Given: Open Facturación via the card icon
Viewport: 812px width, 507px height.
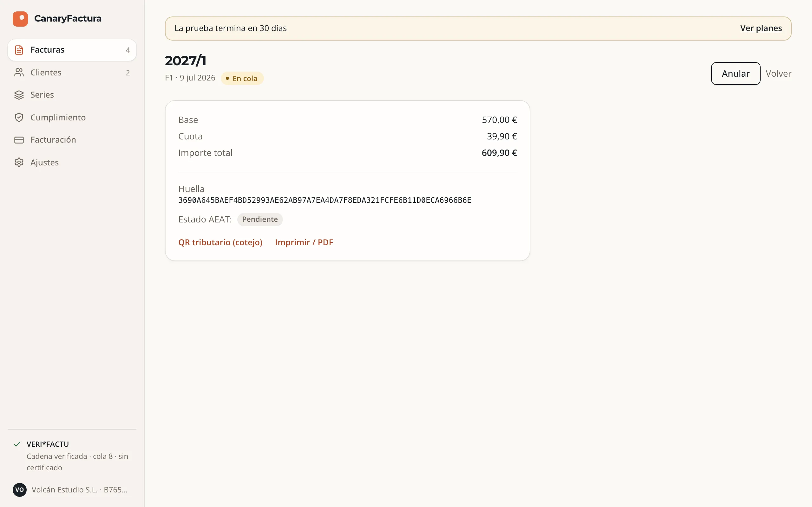Looking at the screenshot, I should 19,140.
